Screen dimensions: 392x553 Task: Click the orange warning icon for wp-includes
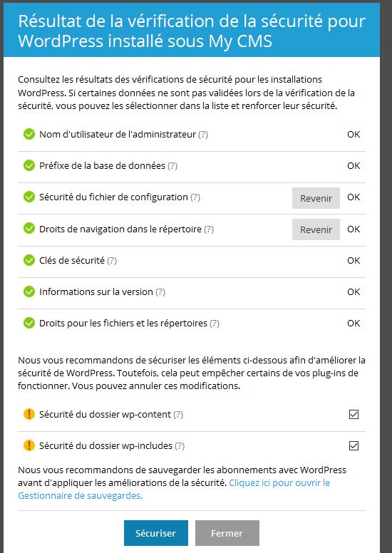(x=29, y=445)
